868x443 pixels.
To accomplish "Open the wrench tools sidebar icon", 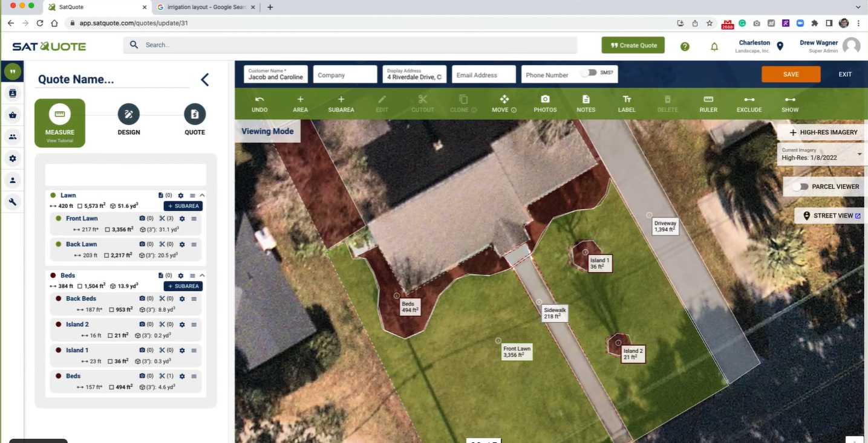I will 12,202.
